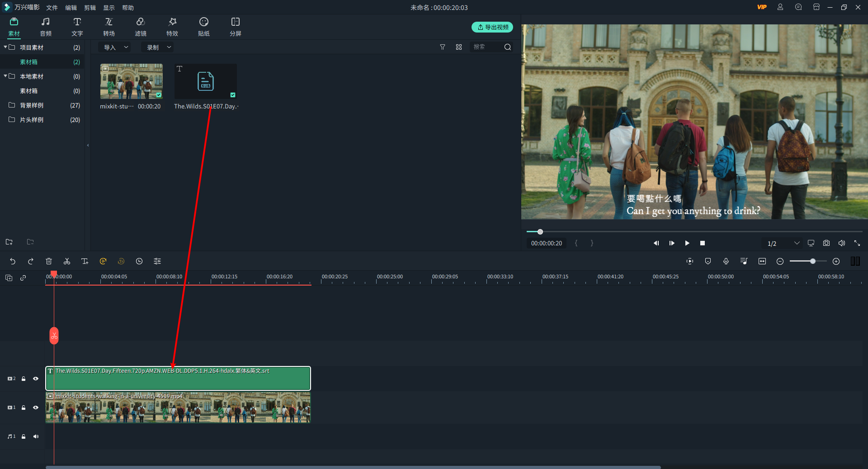This screenshot has height=469, width=868.
Task: Open the 文件 menu
Action: pyautogui.click(x=52, y=8)
